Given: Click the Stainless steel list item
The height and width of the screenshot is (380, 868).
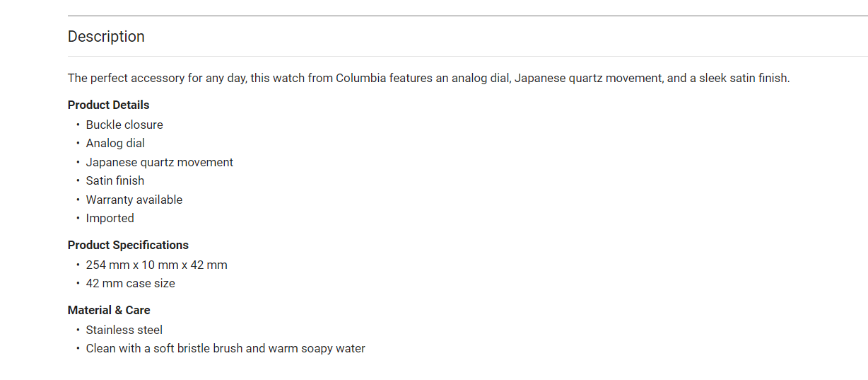Looking at the screenshot, I should (124, 330).
